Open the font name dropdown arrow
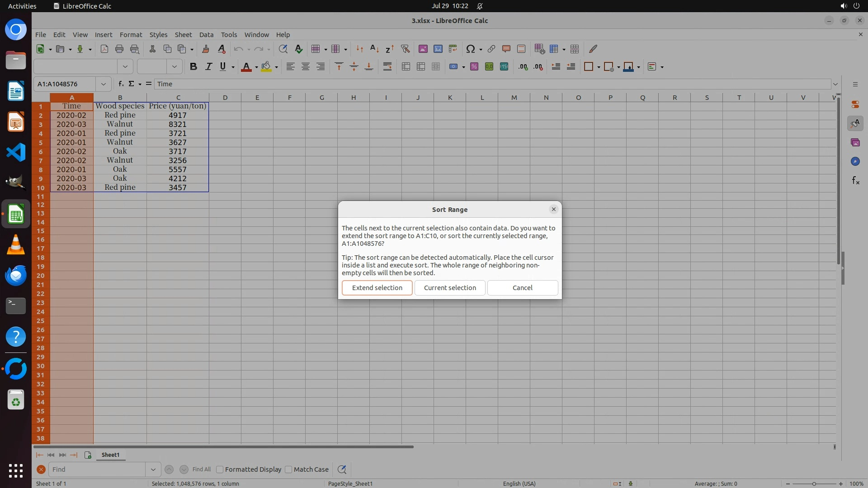This screenshot has width=868, height=488. click(125, 67)
